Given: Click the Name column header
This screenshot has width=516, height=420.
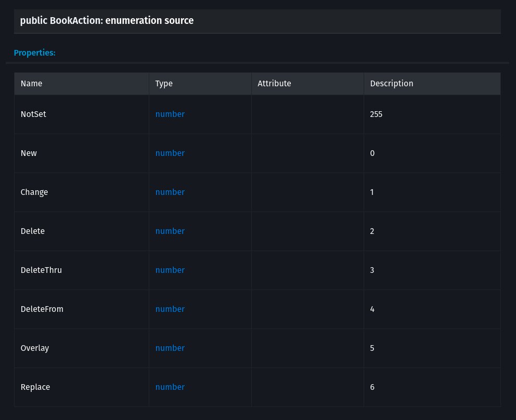Looking at the screenshot, I should click(31, 83).
